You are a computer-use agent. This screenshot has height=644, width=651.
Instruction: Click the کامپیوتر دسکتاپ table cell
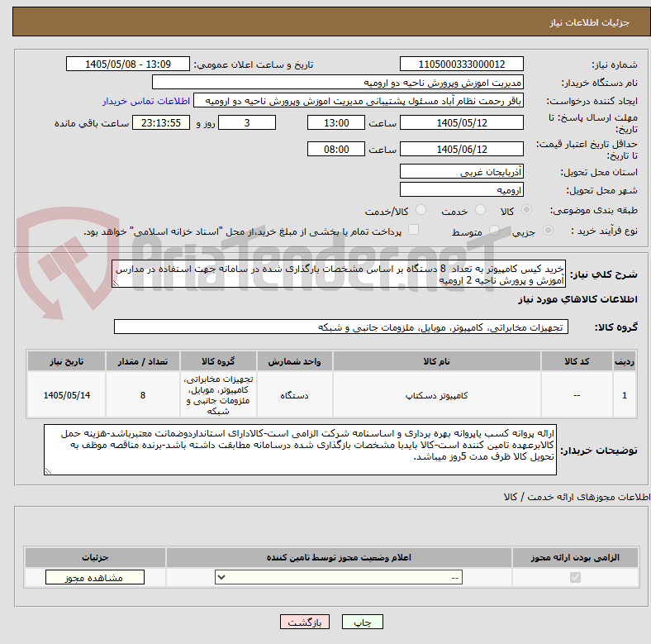tap(436, 395)
